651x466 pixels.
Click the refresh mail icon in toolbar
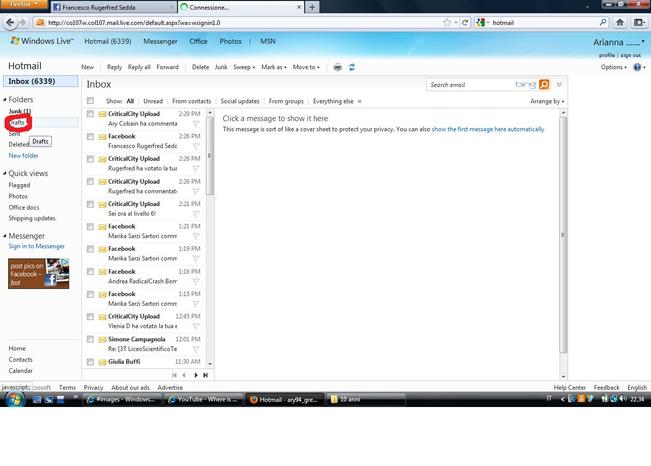click(352, 67)
